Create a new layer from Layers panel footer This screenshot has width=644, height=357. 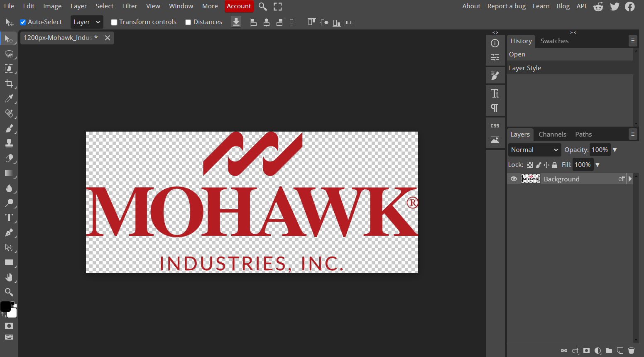pos(620,351)
